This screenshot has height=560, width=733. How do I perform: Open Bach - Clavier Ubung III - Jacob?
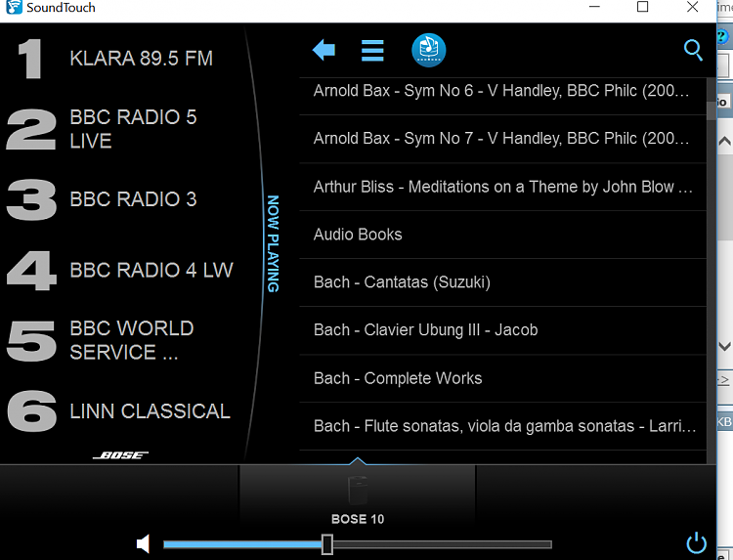(x=502, y=330)
